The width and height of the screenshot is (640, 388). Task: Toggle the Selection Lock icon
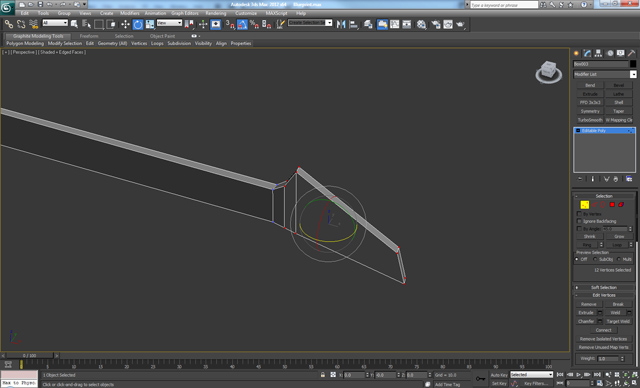click(323, 375)
